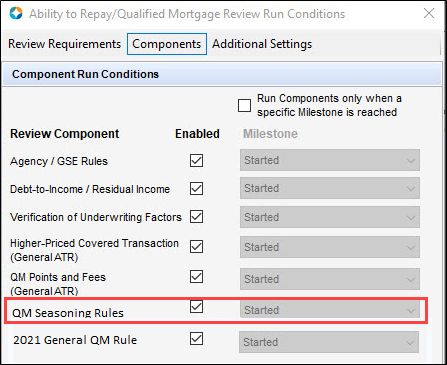Viewport: 447px width, 365px height.
Task: Enable Run Components only at specific Milestone
Action: click(245, 106)
